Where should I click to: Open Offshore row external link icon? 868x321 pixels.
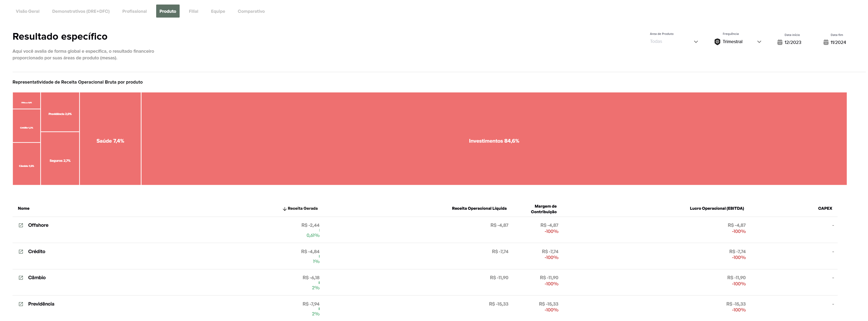(21, 225)
